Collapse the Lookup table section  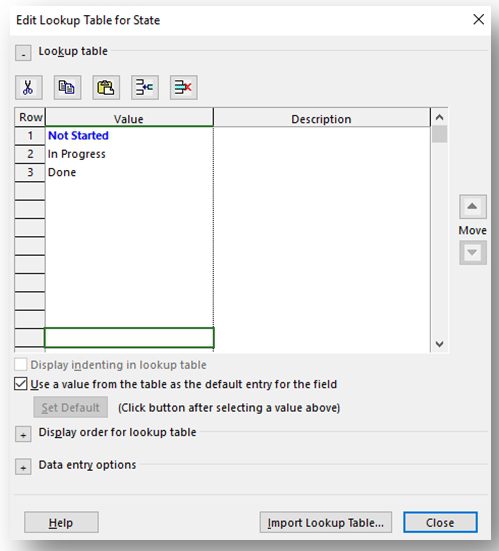[x=23, y=53]
